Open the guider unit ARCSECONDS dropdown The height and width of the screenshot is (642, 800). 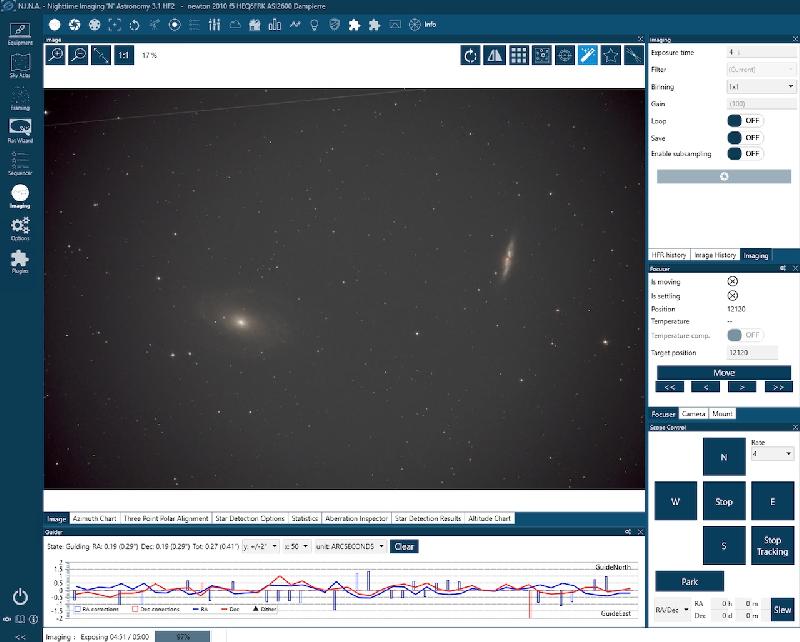pos(349,547)
